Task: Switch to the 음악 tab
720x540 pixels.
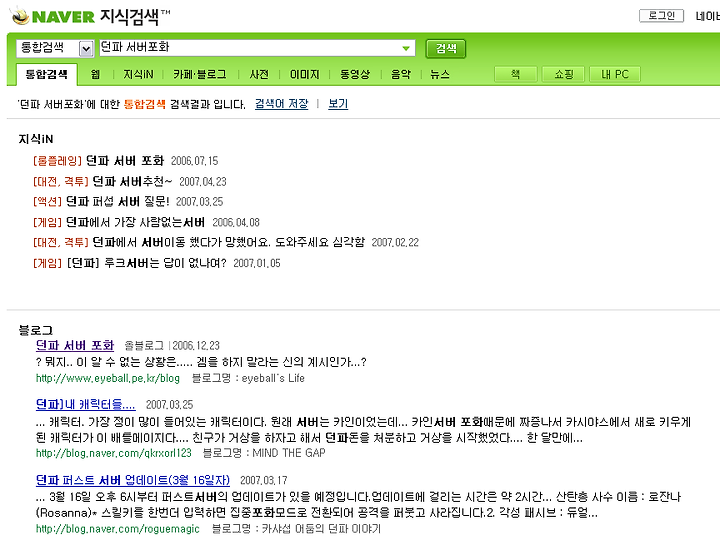Action: pyautogui.click(x=400, y=74)
